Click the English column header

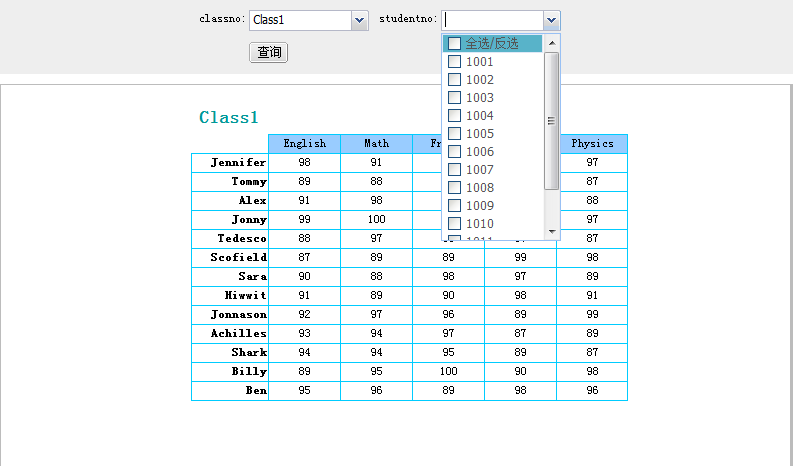(x=304, y=144)
